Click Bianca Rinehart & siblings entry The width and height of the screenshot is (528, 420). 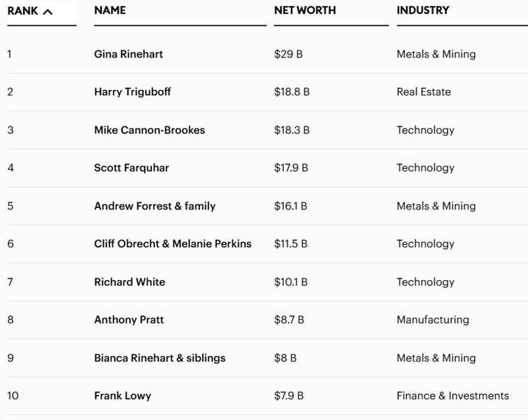click(160, 358)
